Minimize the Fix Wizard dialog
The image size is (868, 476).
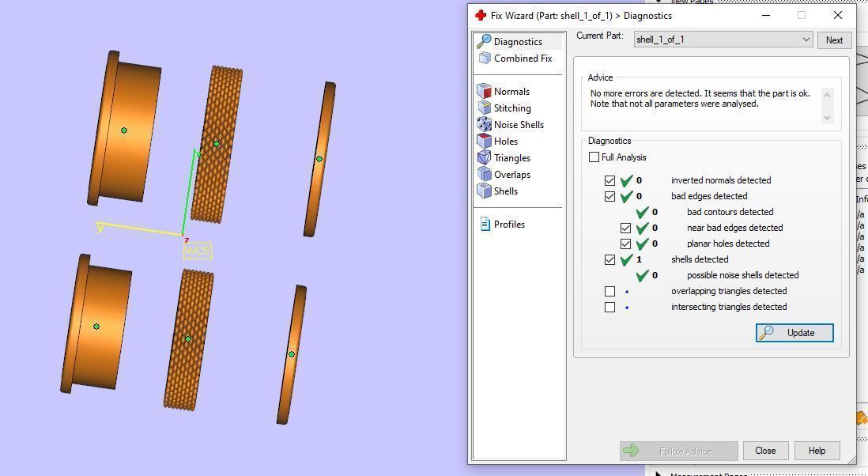766,16
